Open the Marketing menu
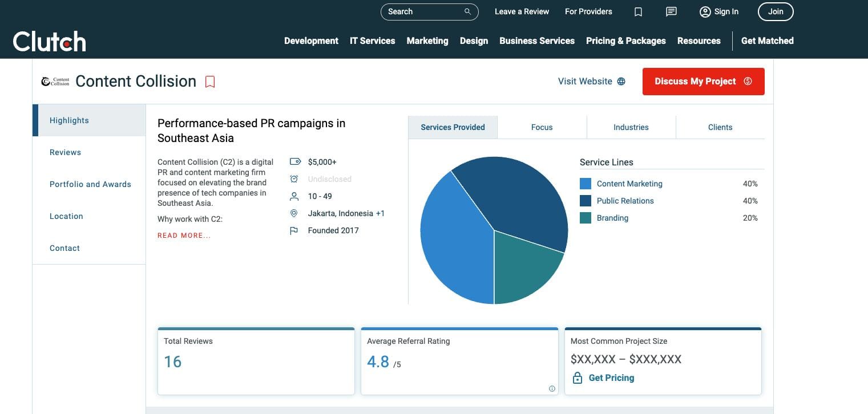This screenshot has width=868, height=414. click(427, 41)
